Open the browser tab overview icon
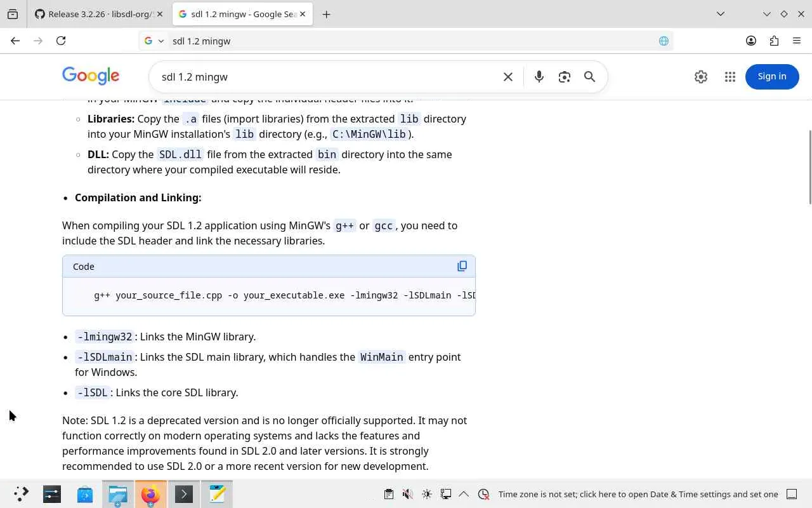This screenshot has width=812, height=508. click(x=13, y=14)
